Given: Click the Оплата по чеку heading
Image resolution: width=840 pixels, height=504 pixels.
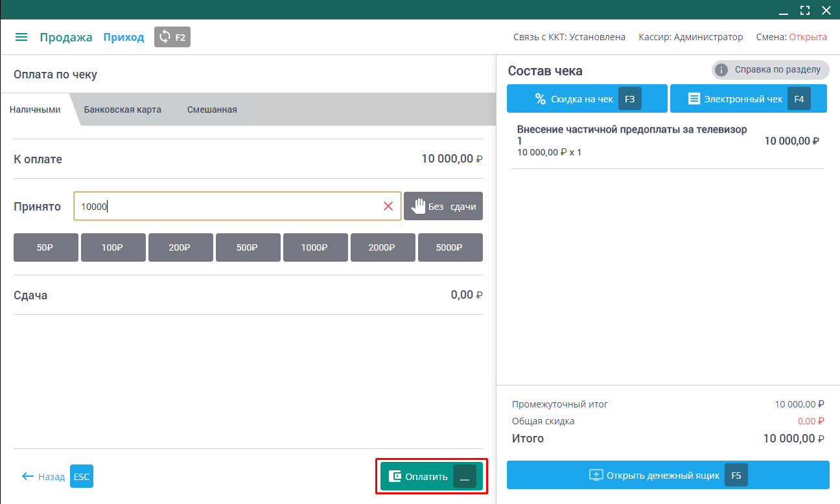Looking at the screenshot, I should pos(55,74).
